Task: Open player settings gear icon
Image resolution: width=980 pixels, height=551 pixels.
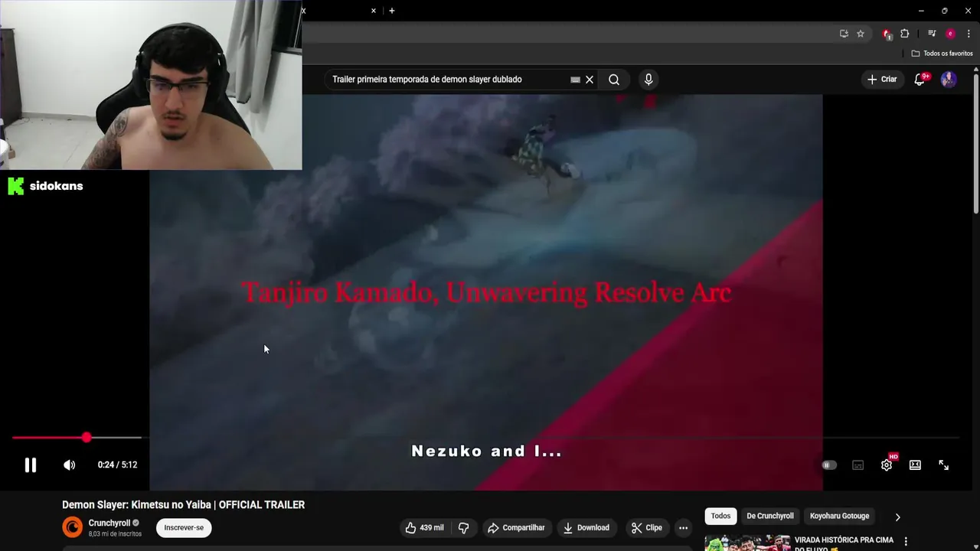Action: pyautogui.click(x=887, y=465)
